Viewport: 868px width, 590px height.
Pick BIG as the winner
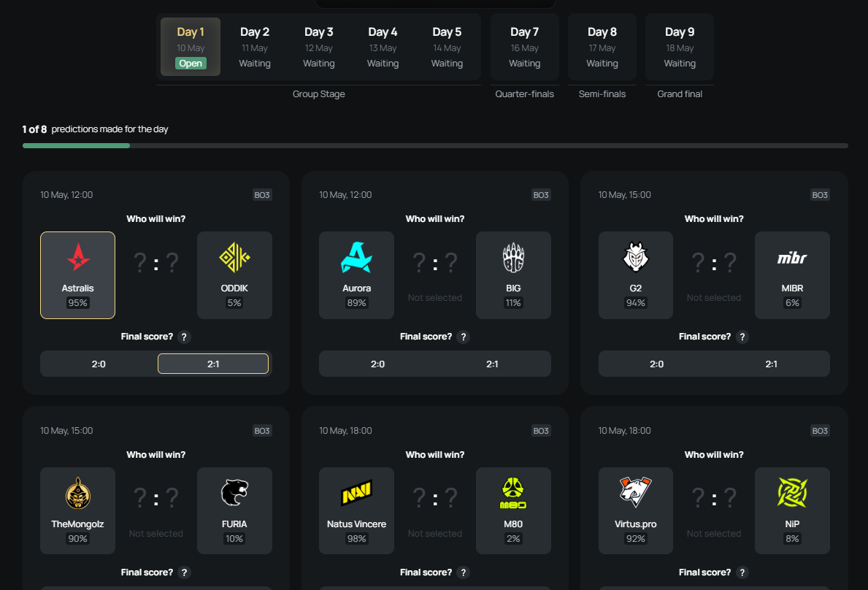tap(513, 275)
